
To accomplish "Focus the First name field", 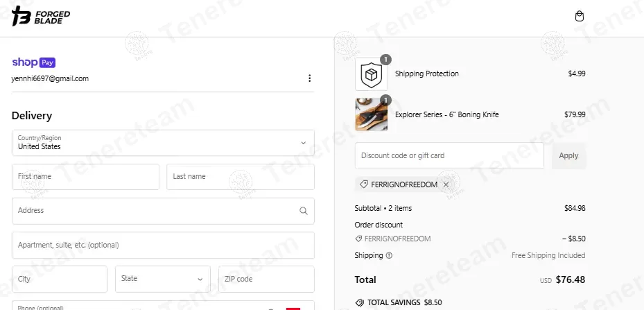I will coord(85,177).
